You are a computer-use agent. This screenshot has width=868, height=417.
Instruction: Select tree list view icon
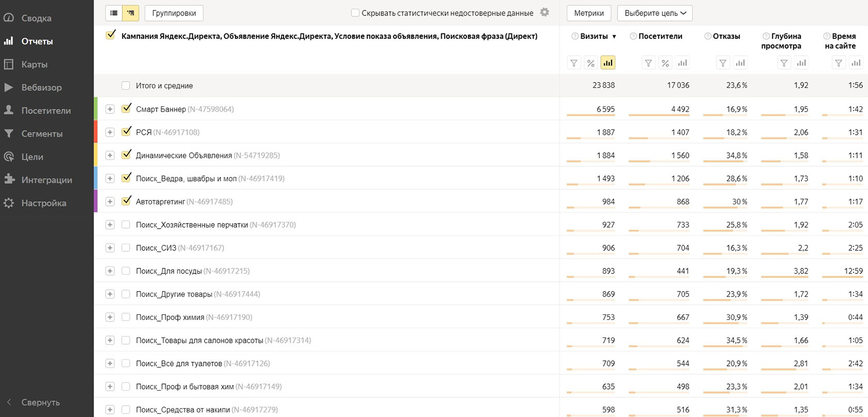131,13
